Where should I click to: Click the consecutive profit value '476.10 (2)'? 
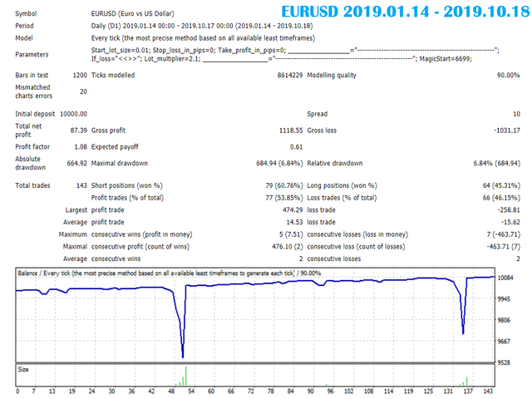click(x=288, y=247)
